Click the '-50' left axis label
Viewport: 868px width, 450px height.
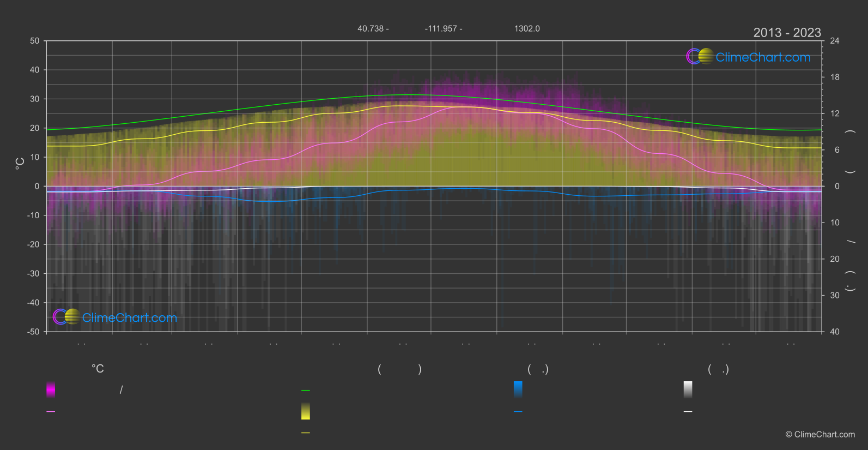click(33, 332)
